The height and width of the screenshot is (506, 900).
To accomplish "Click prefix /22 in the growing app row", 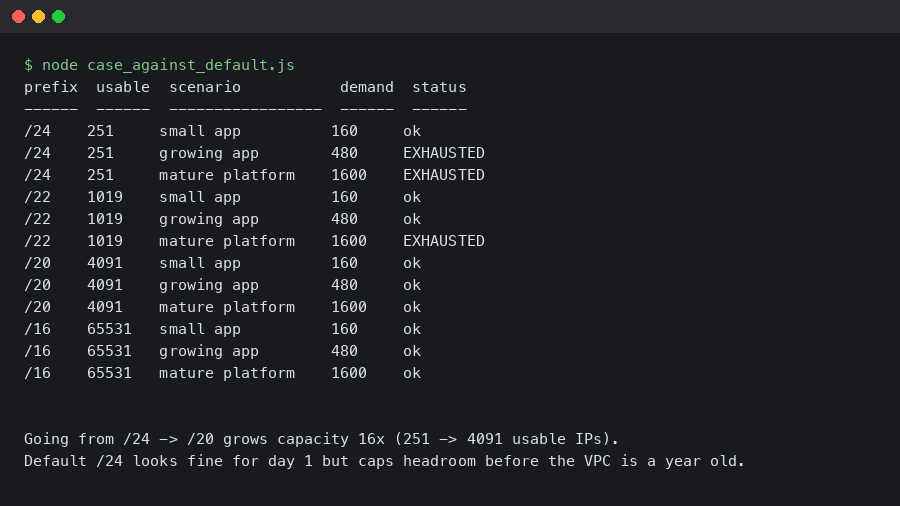I will (37, 219).
